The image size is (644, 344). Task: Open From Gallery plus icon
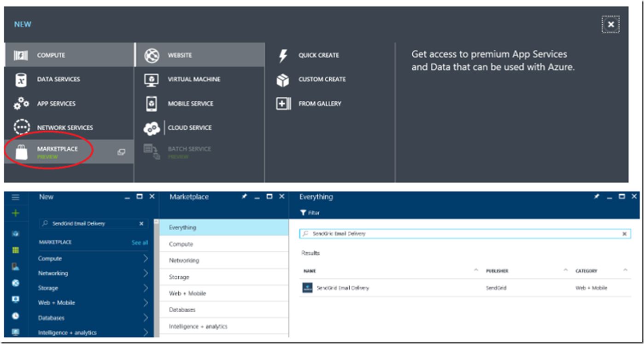click(x=283, y=104)
